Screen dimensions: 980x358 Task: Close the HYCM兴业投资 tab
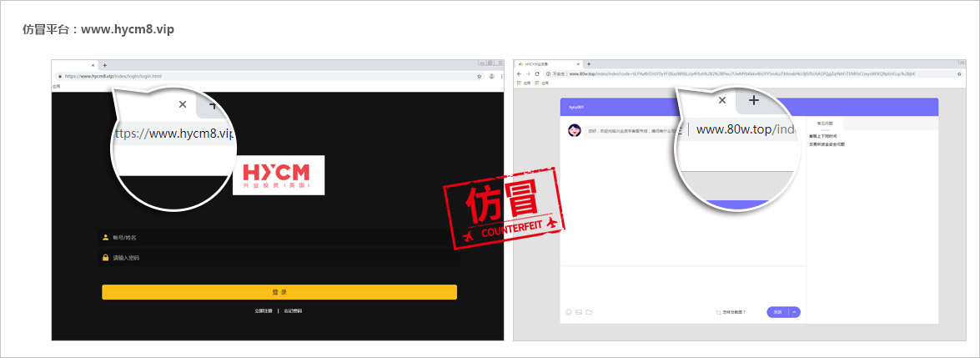(x=577, y=63)
